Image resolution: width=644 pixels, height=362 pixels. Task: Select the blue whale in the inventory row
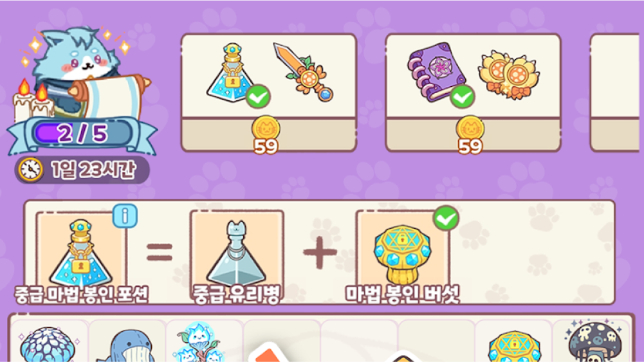coord(127,345)
